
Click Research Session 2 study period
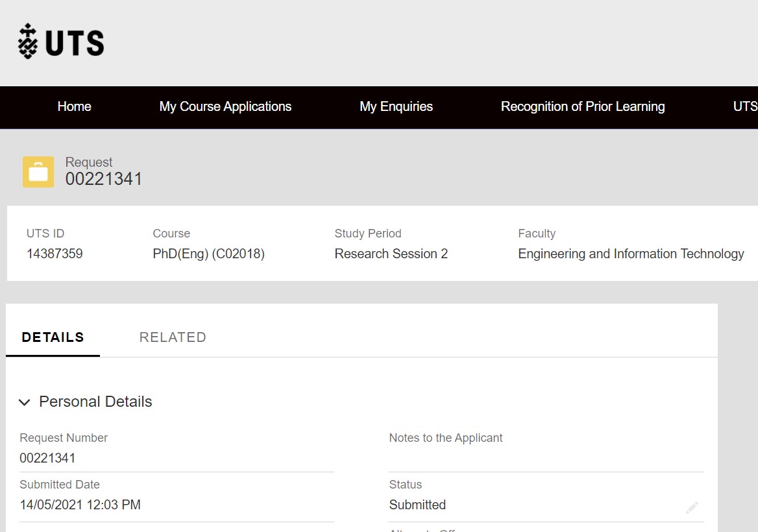pyautogui.click(x=391, y=254)
